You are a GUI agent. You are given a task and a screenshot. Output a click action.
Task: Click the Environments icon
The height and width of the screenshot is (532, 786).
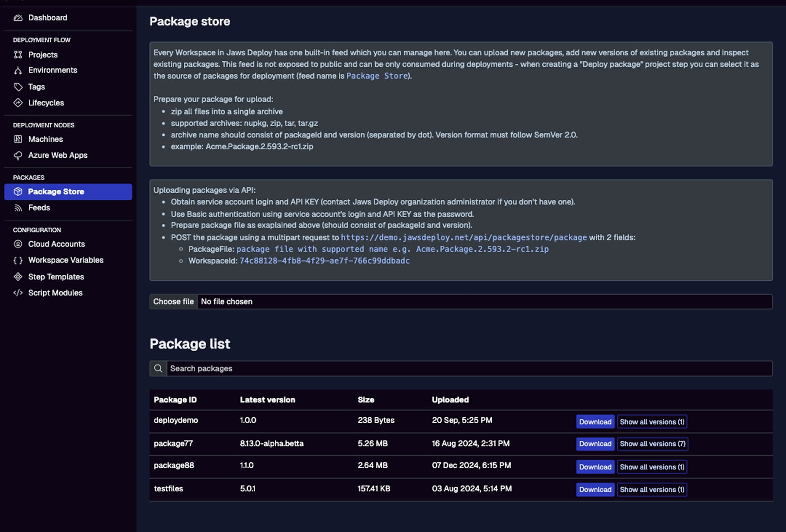pos(18,70)
